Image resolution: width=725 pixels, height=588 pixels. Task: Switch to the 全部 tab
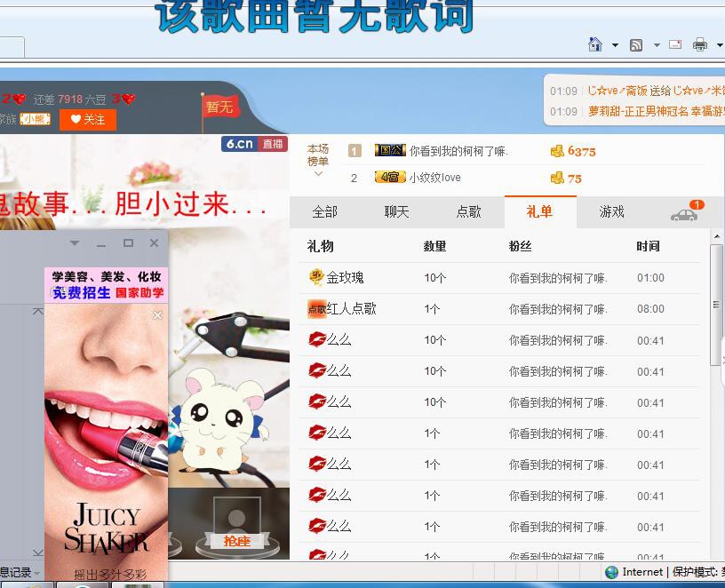point(324,212)
